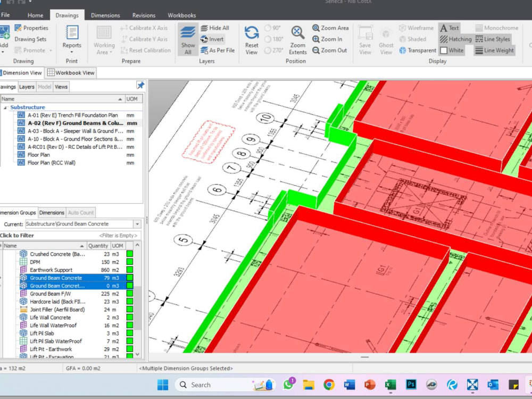Open the Dimensions ribbon tab
The width and height of the screenshot is (532, 399).
[x=105, y=15]
